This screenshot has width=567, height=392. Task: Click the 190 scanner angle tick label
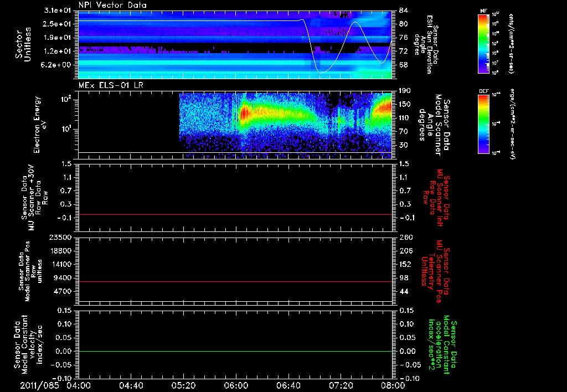pyautogui.click(x=405, y=91)
